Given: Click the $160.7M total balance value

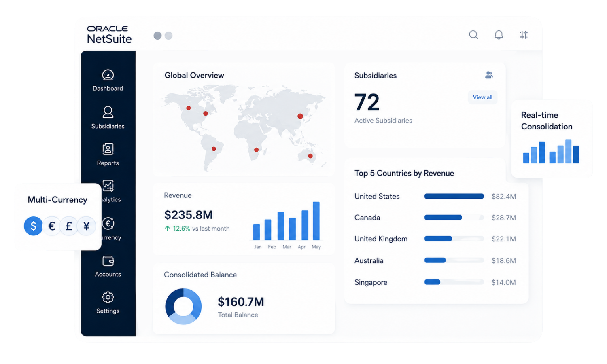Looking at the screenshot, I should [x=241, y=302].
